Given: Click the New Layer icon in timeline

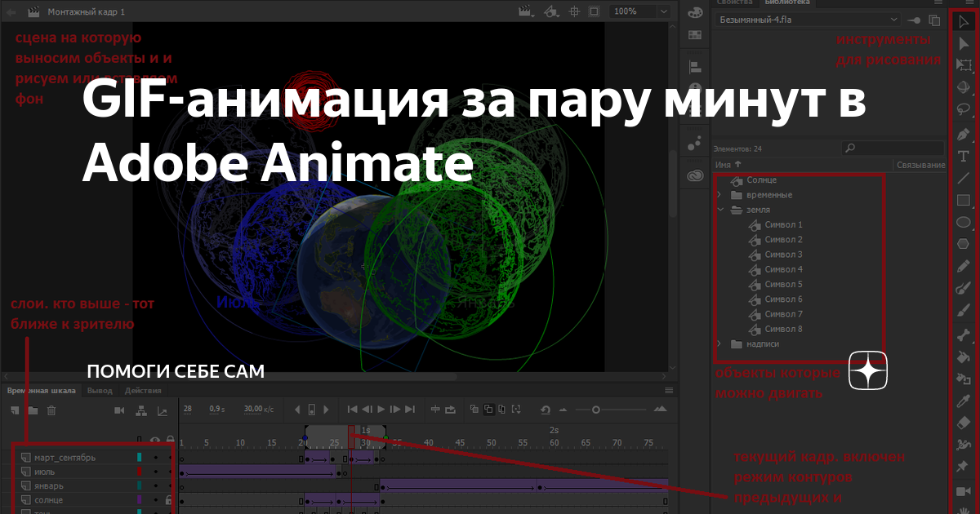Looking at the screenshot, I should [14, 410].
